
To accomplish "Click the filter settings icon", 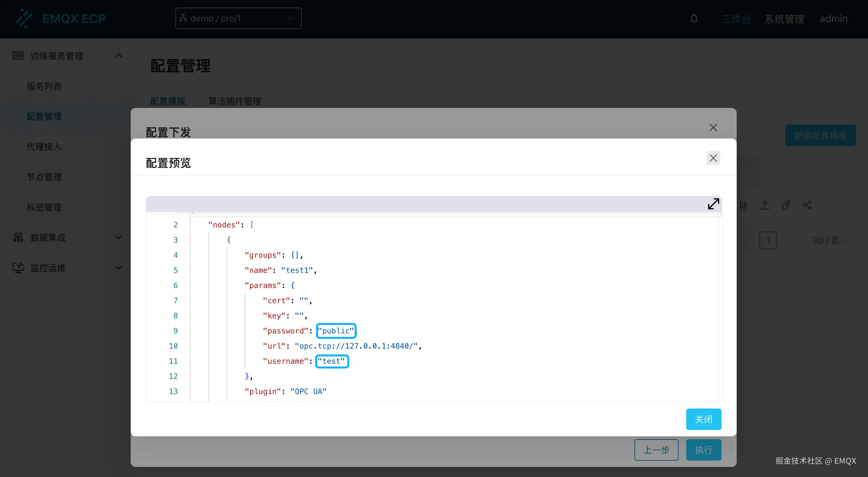I will click(x=743, y=205).
